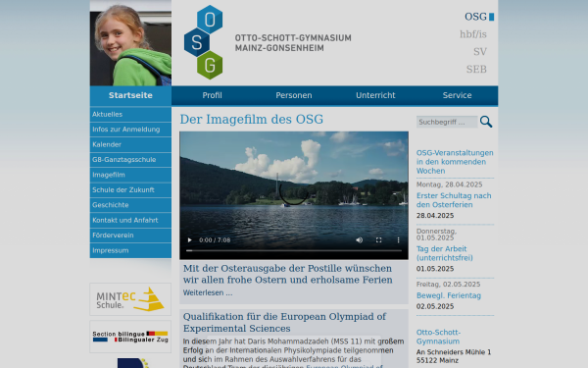Viewport: 588px width, 368px height.
Task: Open Tag der Arbeit event
Action: 444,253
